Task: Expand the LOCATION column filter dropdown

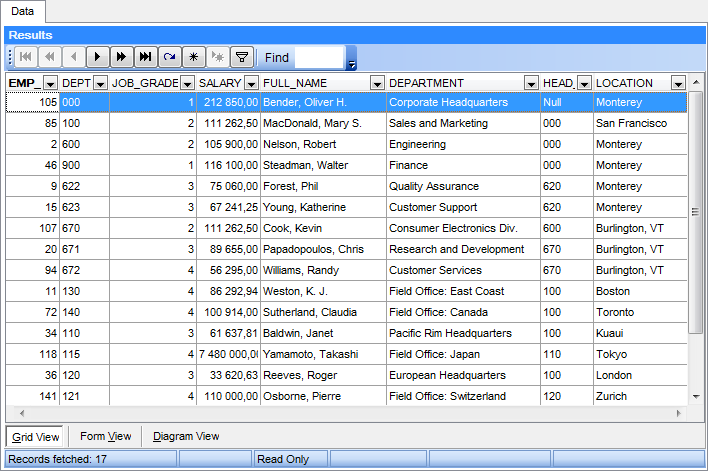Action: [x=678, y=83]
